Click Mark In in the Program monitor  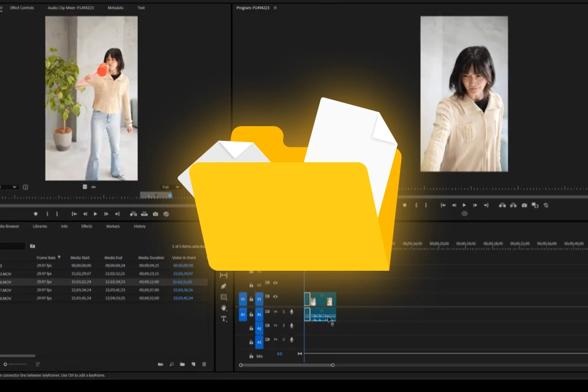coord(417,205)
